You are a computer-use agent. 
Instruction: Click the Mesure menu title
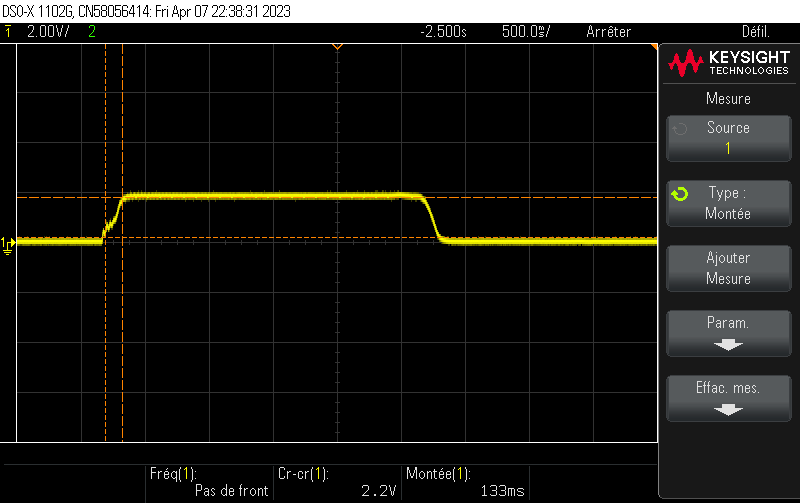pyautogui.click(x=729, y=98)
